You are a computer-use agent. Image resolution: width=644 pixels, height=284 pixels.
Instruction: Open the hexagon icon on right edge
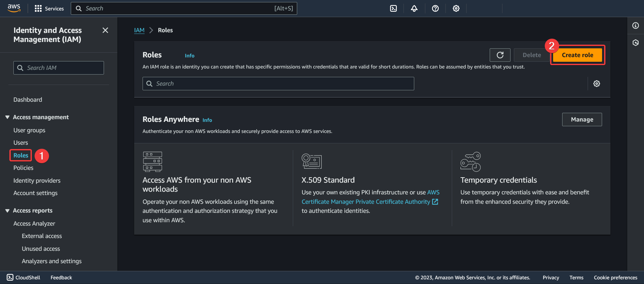(x=636, y=43)
